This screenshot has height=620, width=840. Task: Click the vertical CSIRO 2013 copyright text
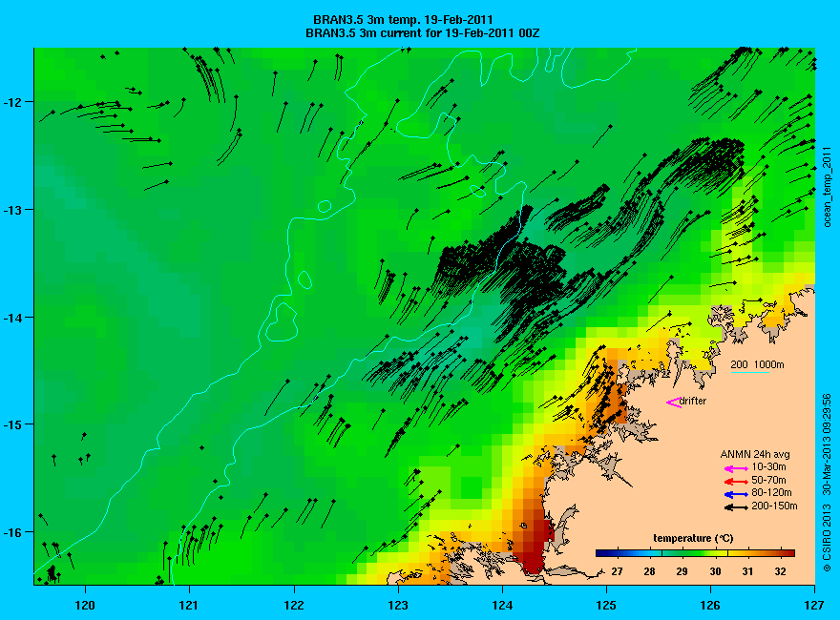(x=828, y=483)
